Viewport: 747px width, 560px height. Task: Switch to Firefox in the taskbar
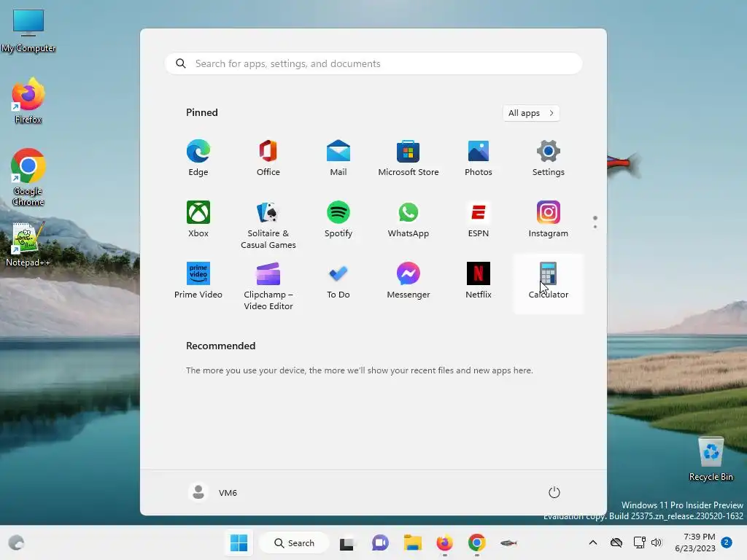point(444,542)
